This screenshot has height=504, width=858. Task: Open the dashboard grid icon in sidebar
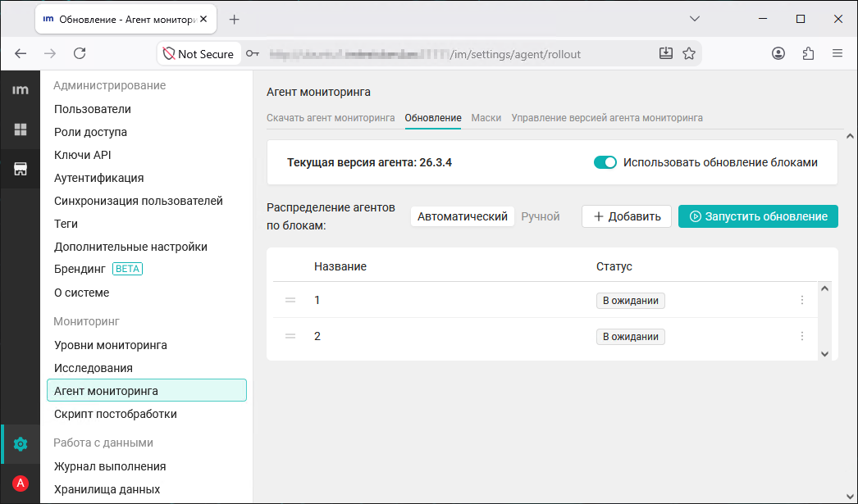(x=21, y=129)
